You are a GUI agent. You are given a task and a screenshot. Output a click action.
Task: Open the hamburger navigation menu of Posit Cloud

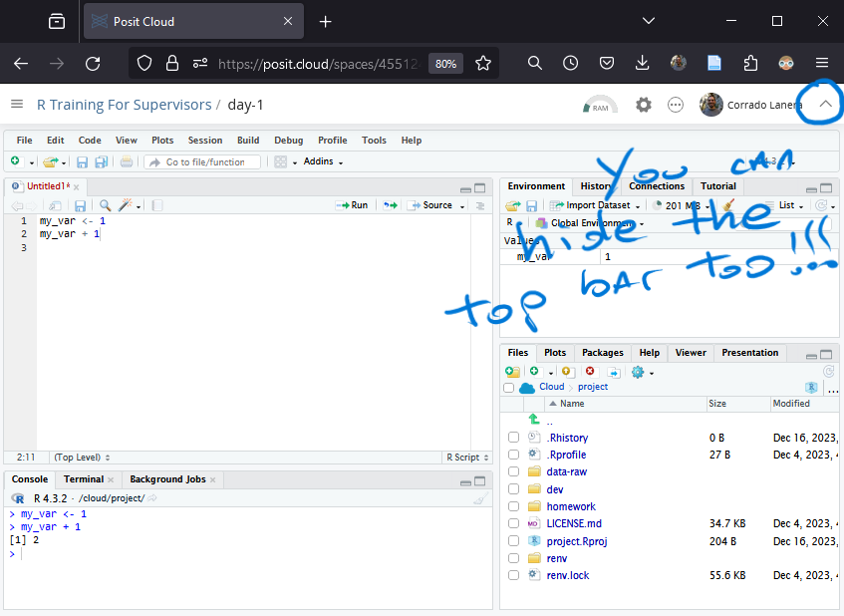click(x=17, y=105)
